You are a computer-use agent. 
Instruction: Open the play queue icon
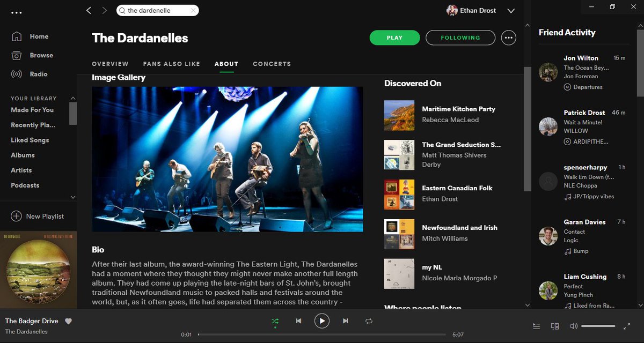click(536, 326)
